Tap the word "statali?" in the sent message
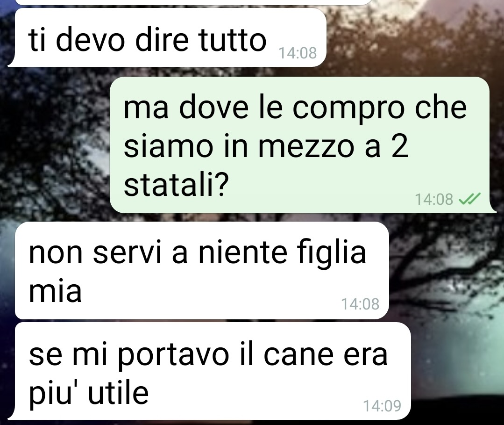This screenshot has width=504, height=425. point(176,186)
